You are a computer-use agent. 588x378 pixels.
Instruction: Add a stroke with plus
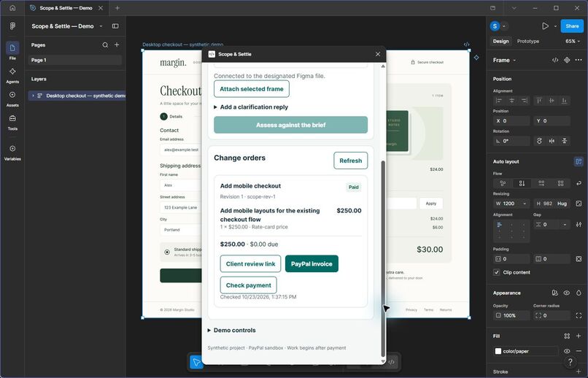[x=579, y=371]
